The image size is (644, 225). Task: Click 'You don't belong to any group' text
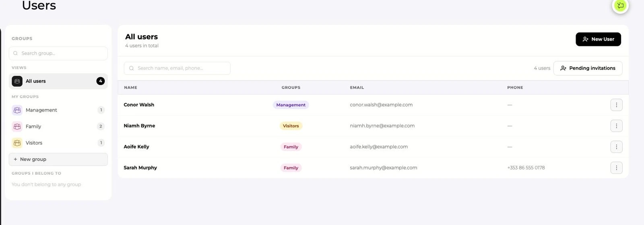[x=46, y=185]
